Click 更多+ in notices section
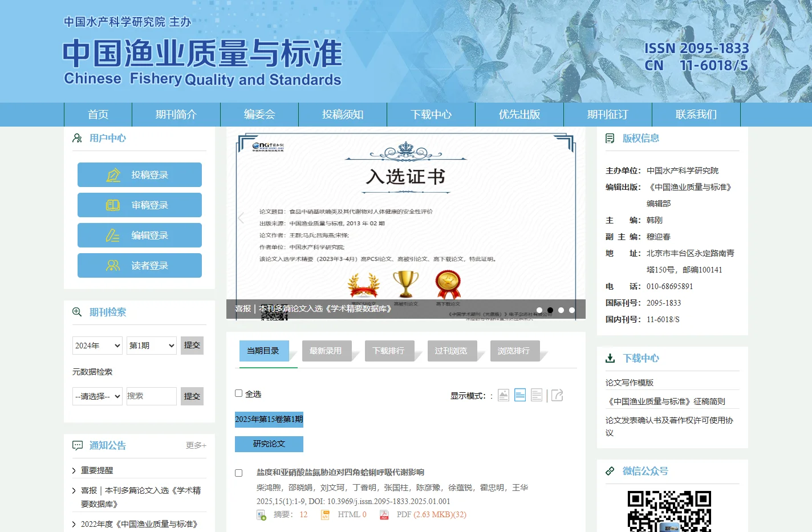Image resolution: width=812 pixels, height=532 pixels. [x=196, y=445]
